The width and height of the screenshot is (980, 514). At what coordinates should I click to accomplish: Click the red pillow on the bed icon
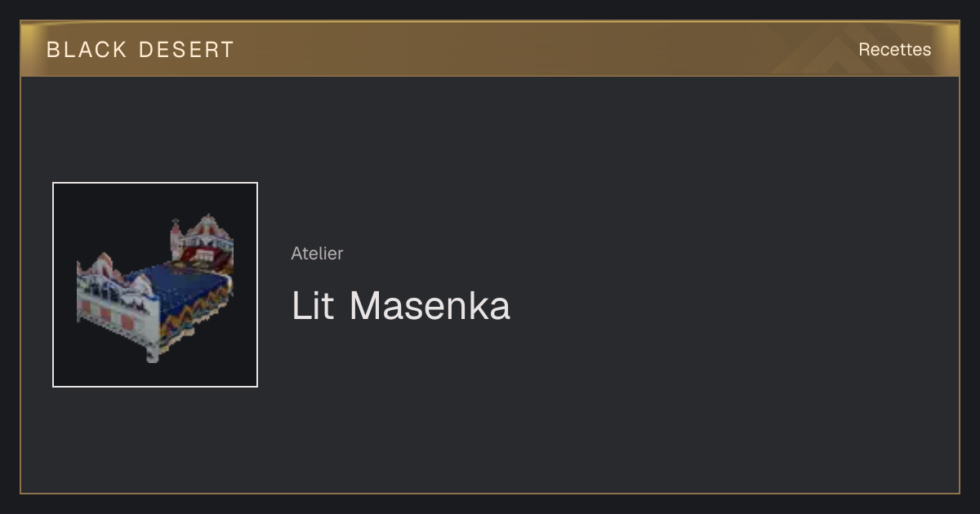coord(198,260)
